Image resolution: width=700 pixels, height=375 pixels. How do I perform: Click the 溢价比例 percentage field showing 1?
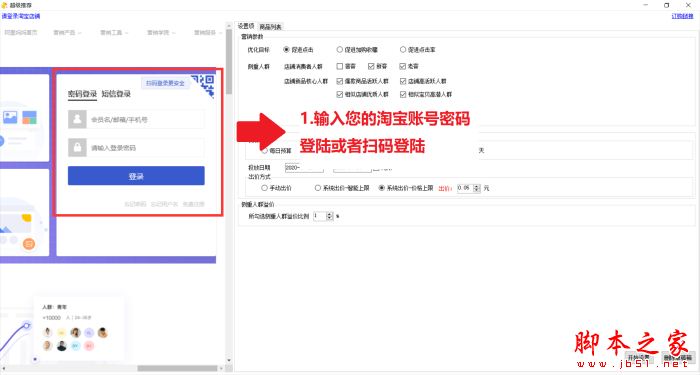coord(319,216)
